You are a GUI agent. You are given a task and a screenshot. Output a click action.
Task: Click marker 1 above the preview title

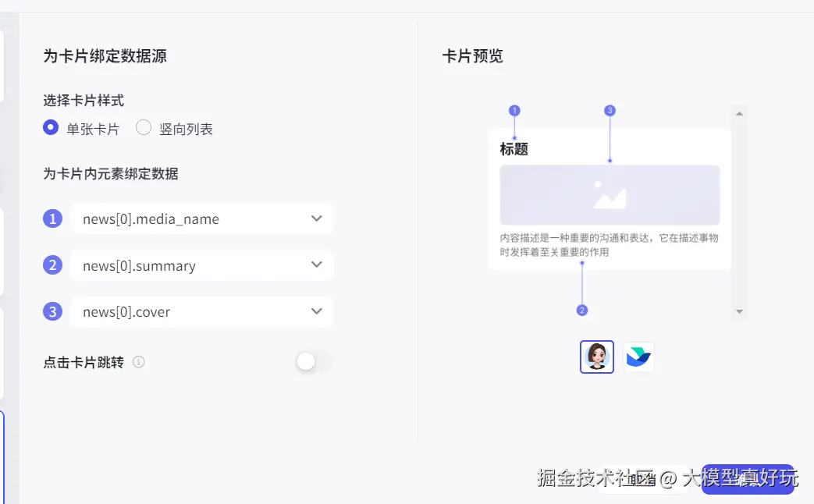[514, 111]
